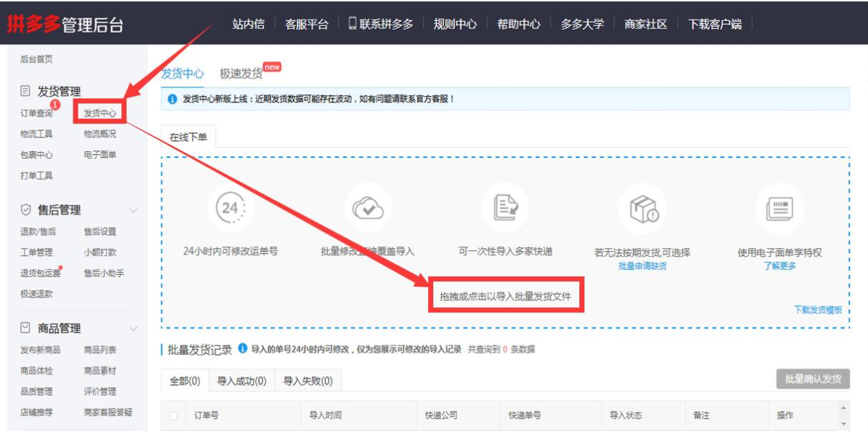The image size is (868, 432).
Task: Click the 拼多多管理后台 logo
Action: pyautogui.click(x=65, y=25)
